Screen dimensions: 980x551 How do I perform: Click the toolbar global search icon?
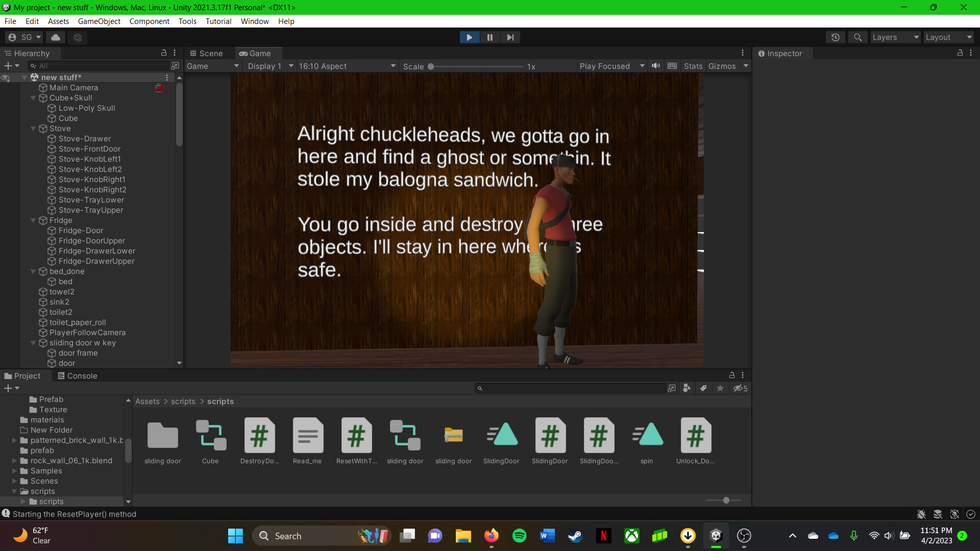tap(857, 37)
